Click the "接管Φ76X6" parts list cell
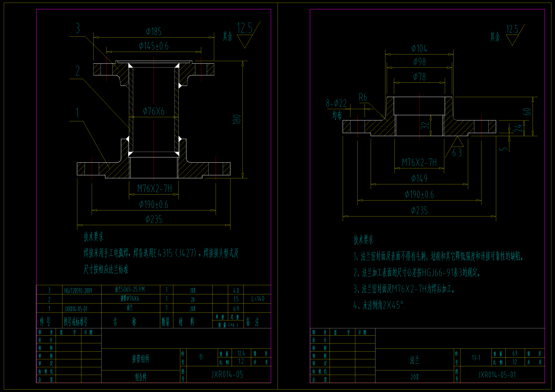Screen dimensions: 555x392 pyautogui.click(x=130, y=299)
